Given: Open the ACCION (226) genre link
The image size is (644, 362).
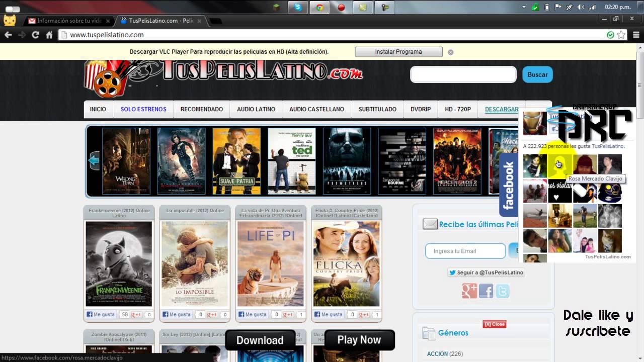Looking at the screenshot, I should point(445,354).
